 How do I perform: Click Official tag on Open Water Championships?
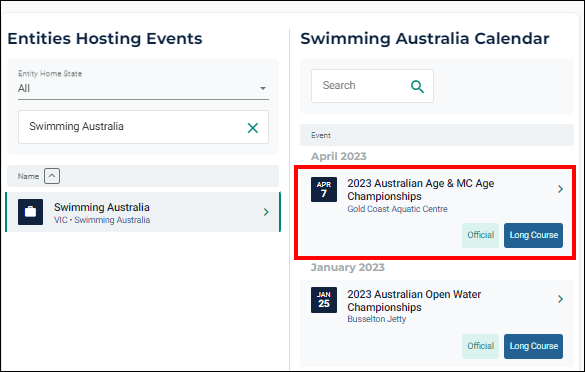480,346
